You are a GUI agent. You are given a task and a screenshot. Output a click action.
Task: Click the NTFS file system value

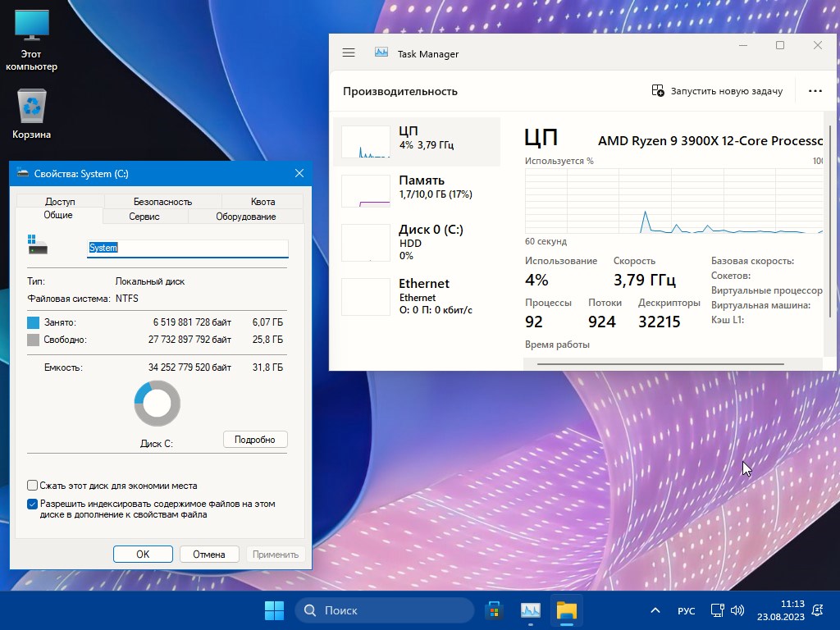pyautogui.click(x=127, y=299)
